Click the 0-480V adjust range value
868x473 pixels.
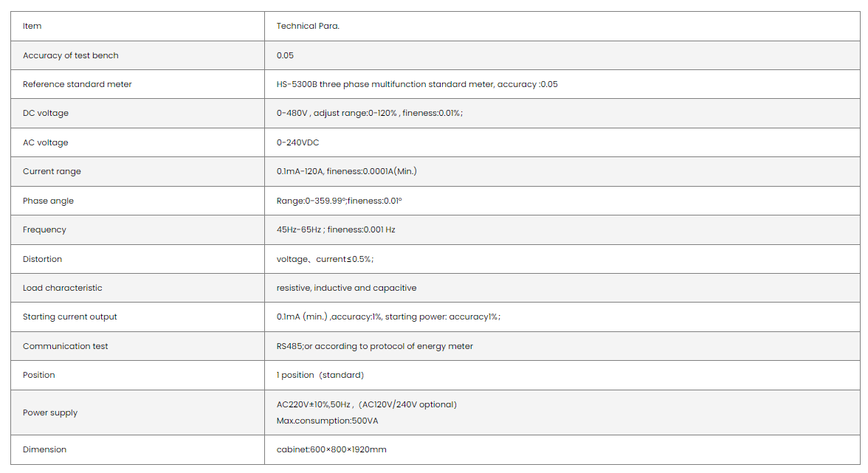[x=369, y=113]
